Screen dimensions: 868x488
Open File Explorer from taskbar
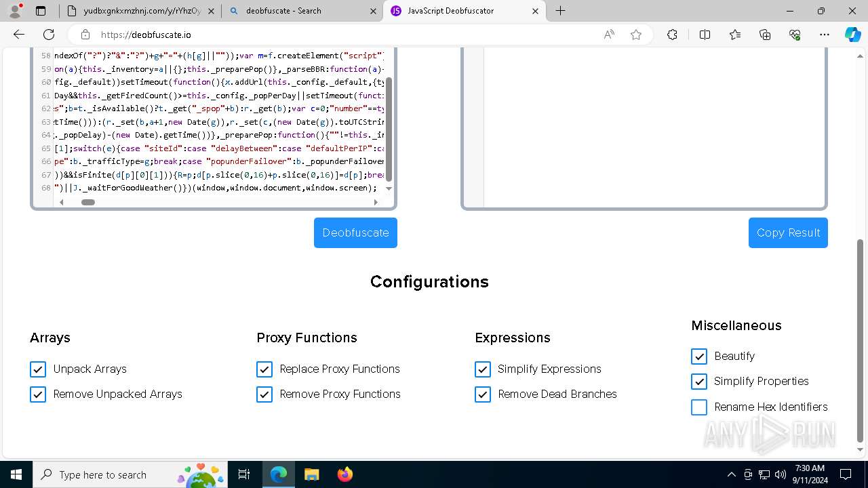point(311,474)
